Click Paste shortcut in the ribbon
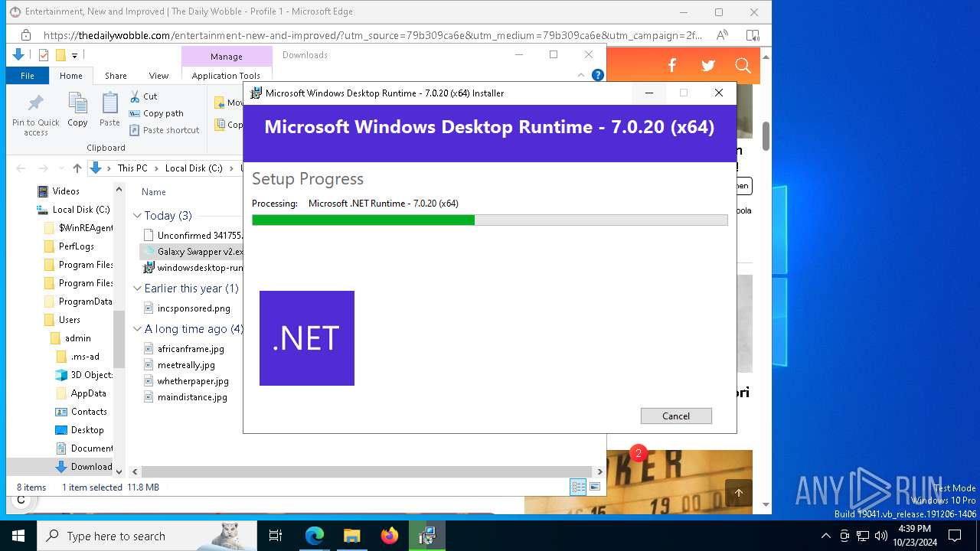980x551 pixels. click(x=164, y=130)
